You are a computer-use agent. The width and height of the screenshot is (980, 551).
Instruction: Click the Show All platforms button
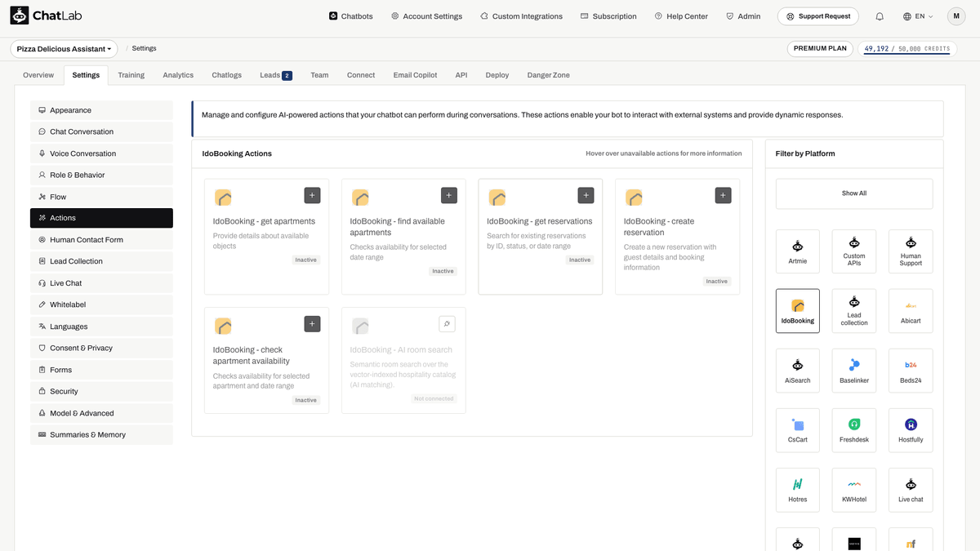click(x=854, y=193)
